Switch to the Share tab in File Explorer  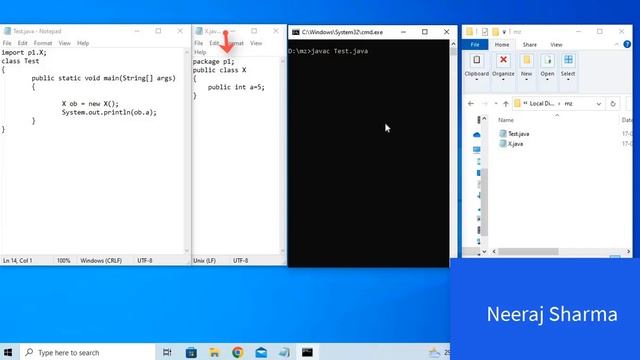pos(529,44)
